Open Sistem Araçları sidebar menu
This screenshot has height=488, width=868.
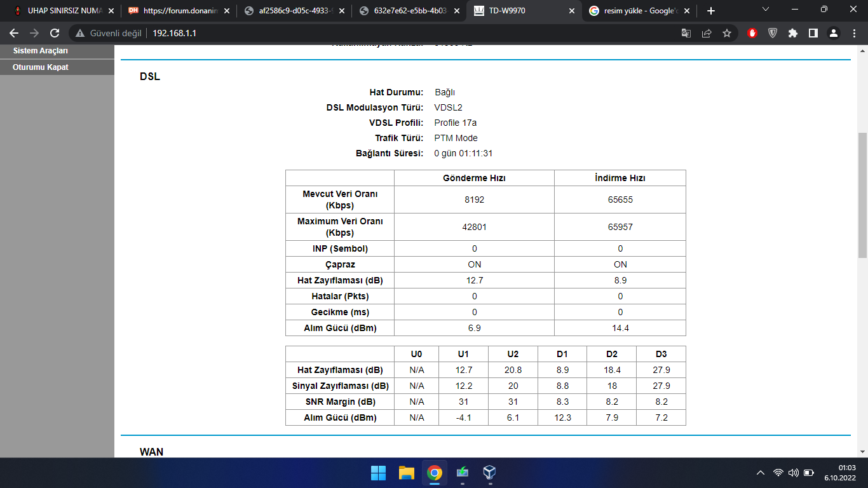click(41, 51)
